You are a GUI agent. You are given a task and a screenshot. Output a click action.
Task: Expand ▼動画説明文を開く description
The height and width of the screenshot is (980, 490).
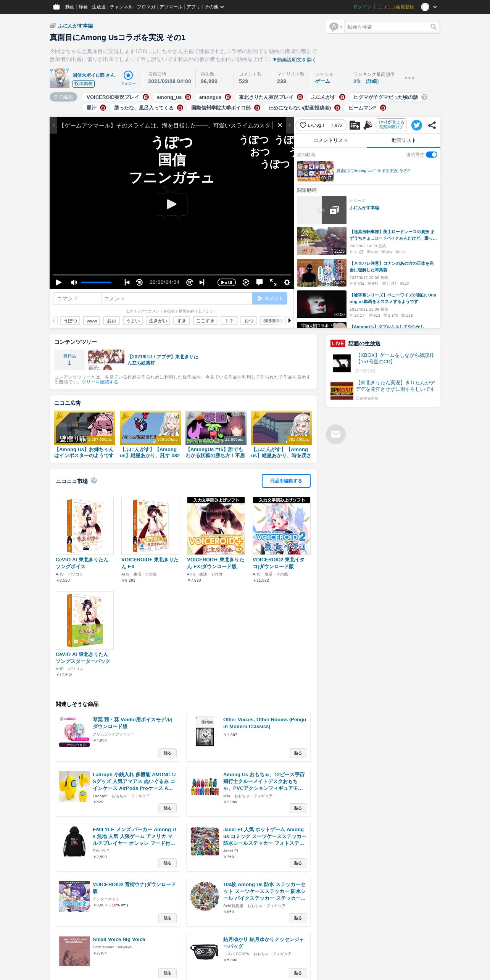click(x=294, y=60)
